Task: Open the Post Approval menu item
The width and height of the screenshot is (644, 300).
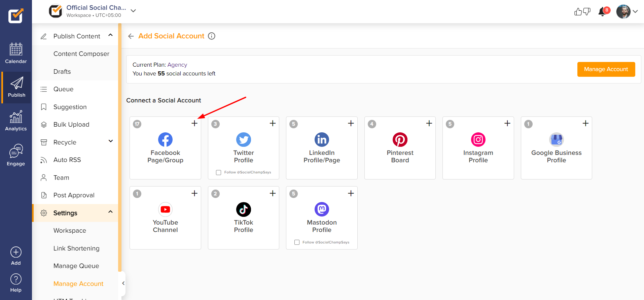Action: tap(75, 195)
